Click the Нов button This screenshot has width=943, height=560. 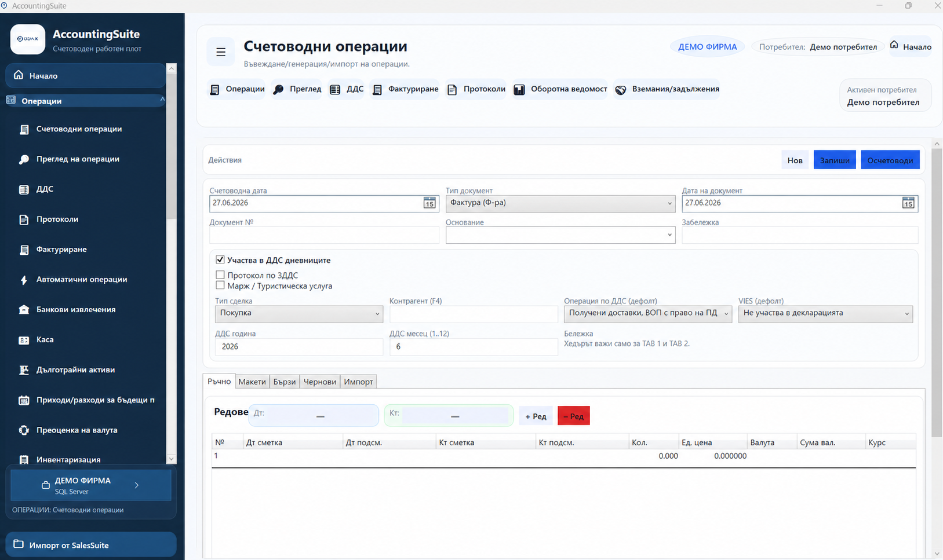pos(795,160)
